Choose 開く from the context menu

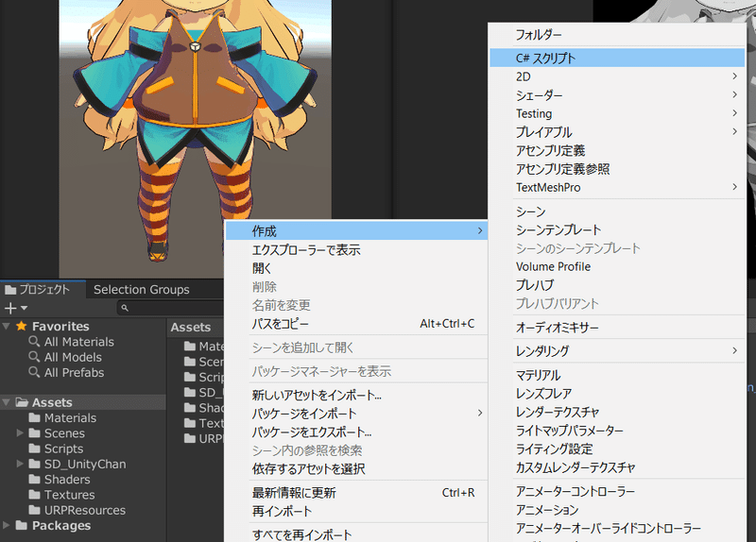tap(356, 268)
